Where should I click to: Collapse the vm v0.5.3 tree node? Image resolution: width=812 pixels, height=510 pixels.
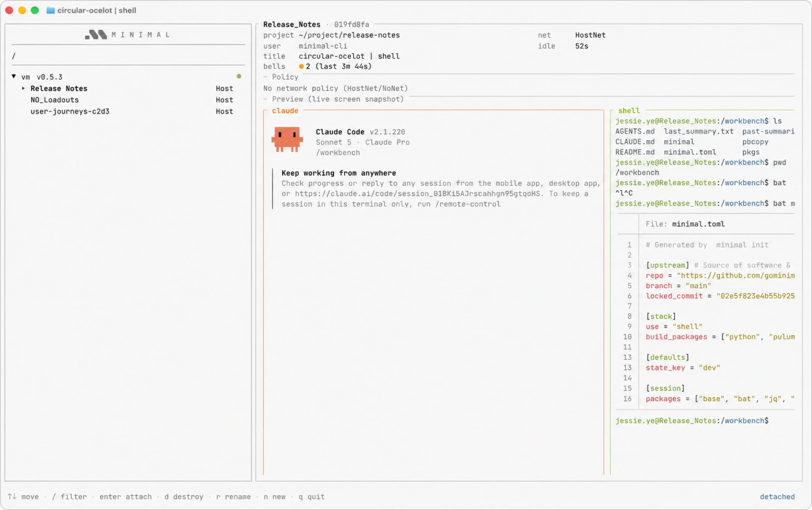(14, 76)
